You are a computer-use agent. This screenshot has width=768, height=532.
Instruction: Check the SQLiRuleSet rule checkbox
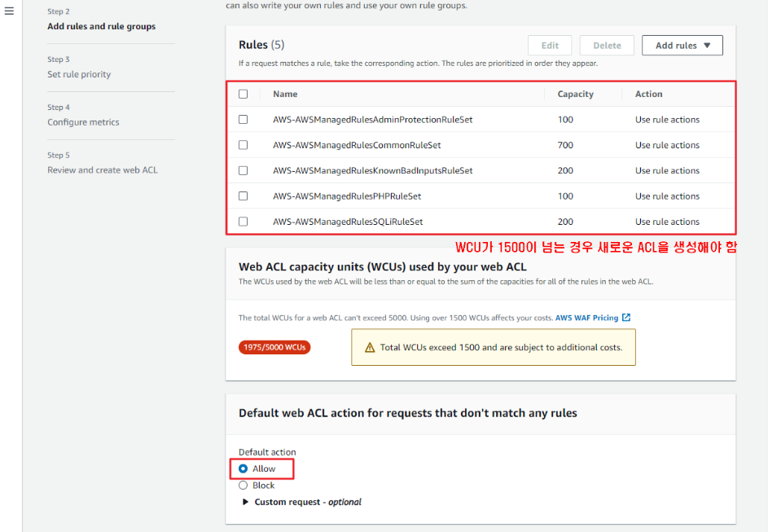pyautogui.click(x=243, y=222)
